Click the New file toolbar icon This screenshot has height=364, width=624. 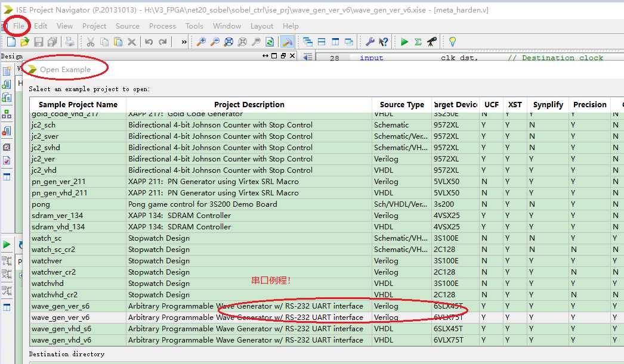click(11, 42)
